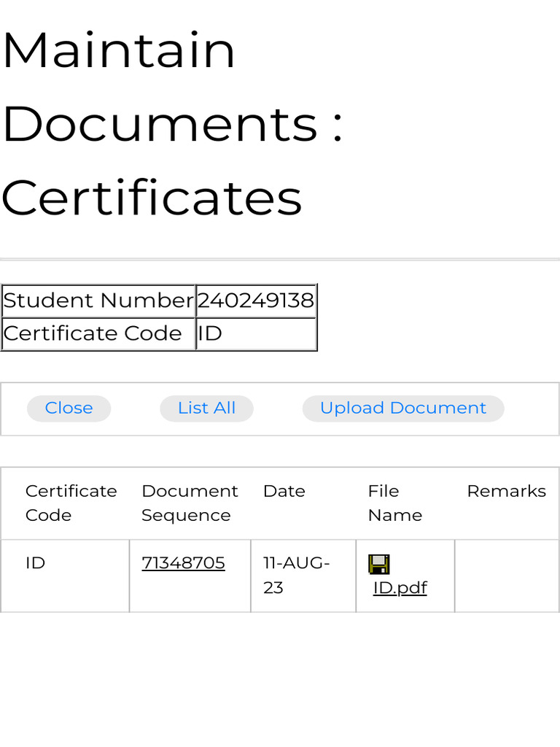The width and height of the screenshot is (560, 747).
Task: Click the horizontal divider below the heading
Action: (280, 260)
